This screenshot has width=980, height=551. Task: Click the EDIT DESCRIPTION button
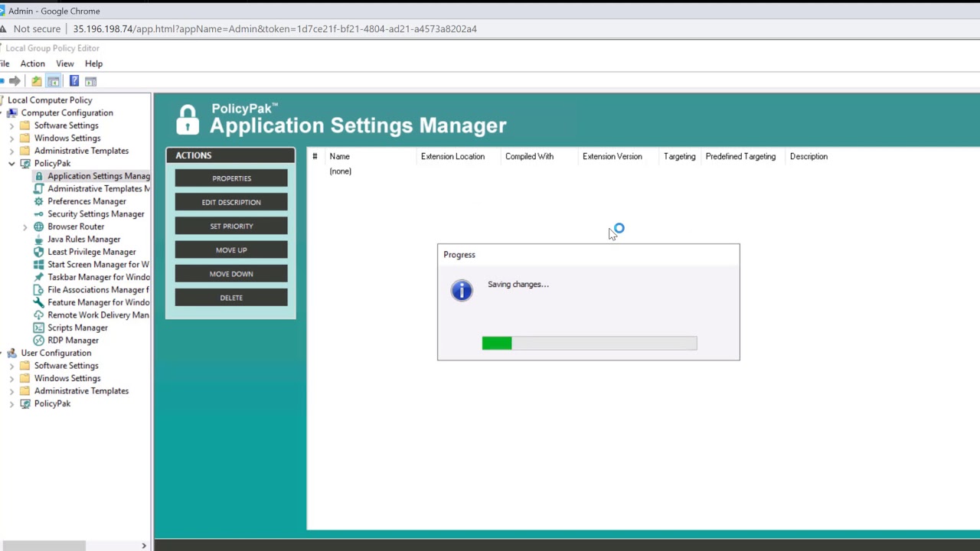click(231, 202)
